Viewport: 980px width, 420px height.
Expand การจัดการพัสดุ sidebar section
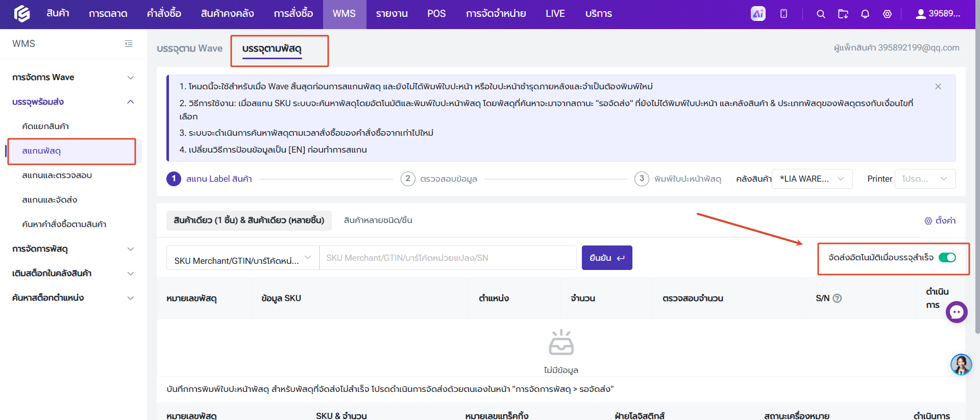click(x=73, y=249)
